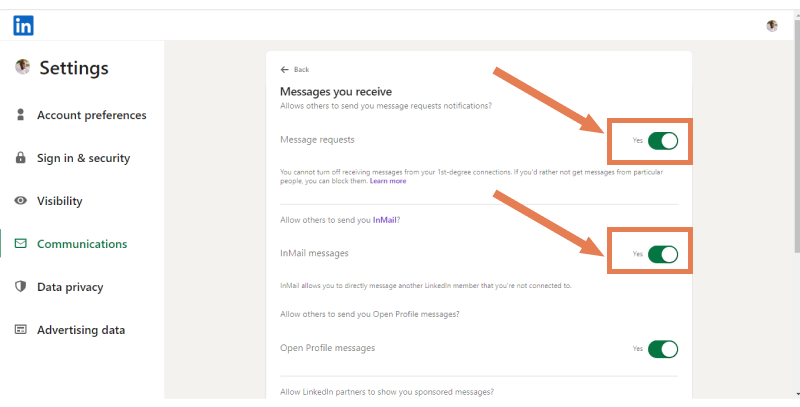Click the back arrow icon
Image resolution: width=800 pixels, height=407 pixels.
tap(285, 69)
